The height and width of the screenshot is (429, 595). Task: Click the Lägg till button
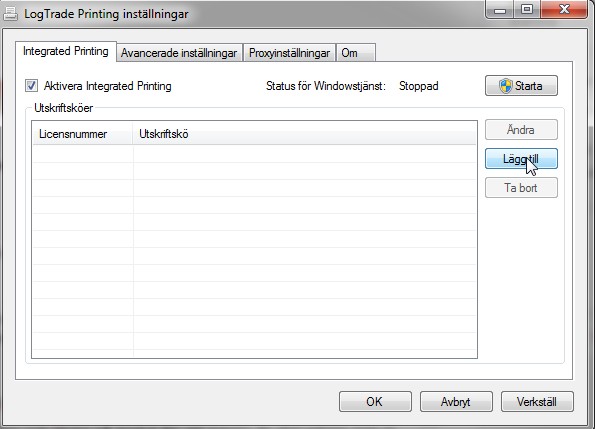point(521,159)
